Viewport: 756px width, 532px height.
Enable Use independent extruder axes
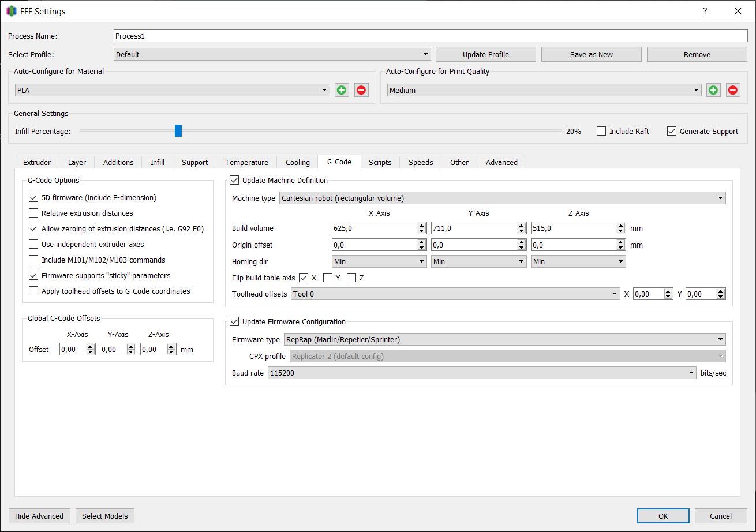tap(33, 244)
